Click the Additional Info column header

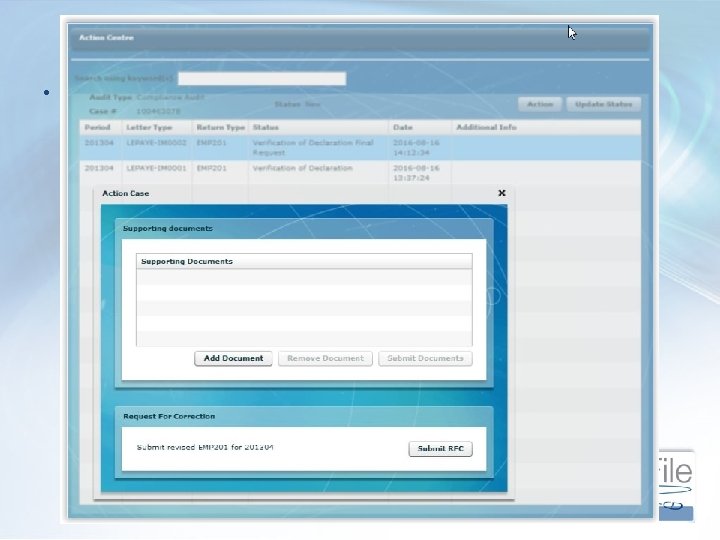tap(546, 127)
